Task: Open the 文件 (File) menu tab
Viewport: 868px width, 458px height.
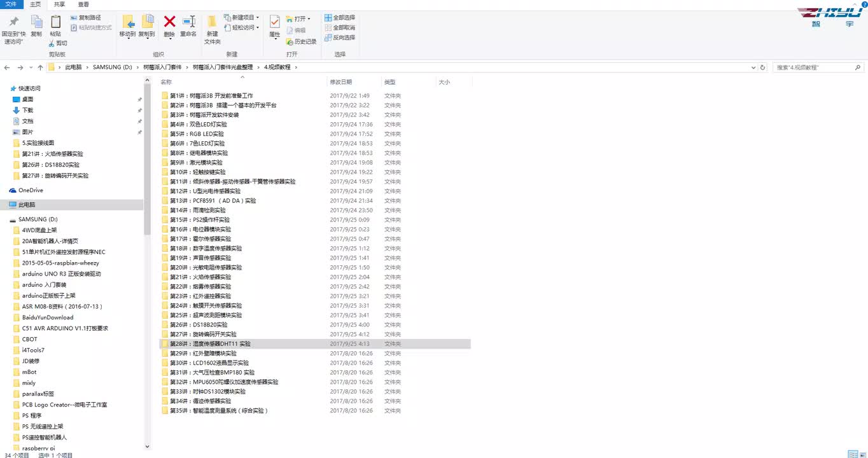Action: pos(11,4)
